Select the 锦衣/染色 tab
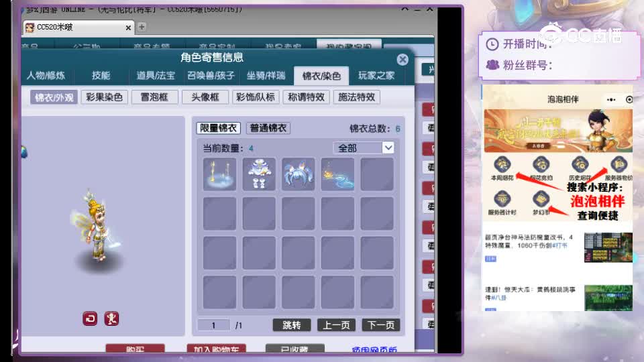Viewport: 644px width, 362px height. click(321, 76)
